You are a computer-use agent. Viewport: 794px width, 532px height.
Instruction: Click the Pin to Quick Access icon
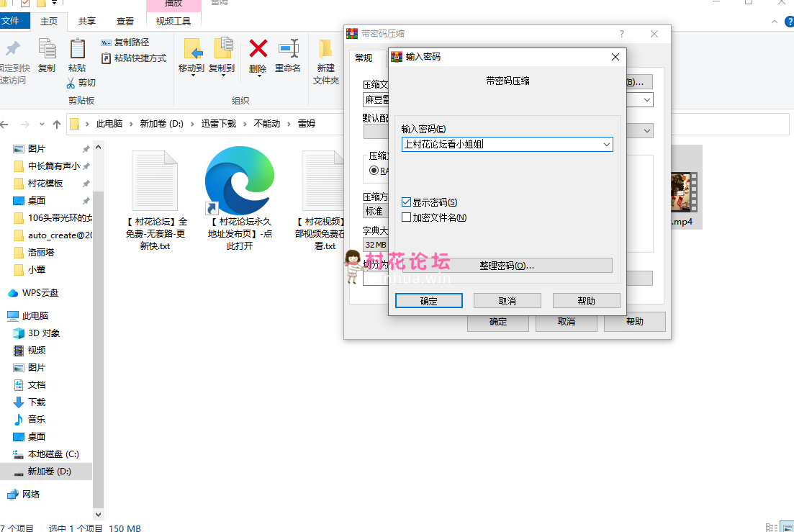pyautogui.click(x=13, y=49)
